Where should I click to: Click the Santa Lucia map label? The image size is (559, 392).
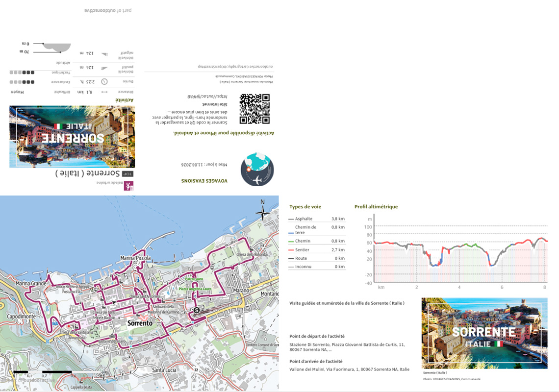pyautogui.click(x=164, y=370)
